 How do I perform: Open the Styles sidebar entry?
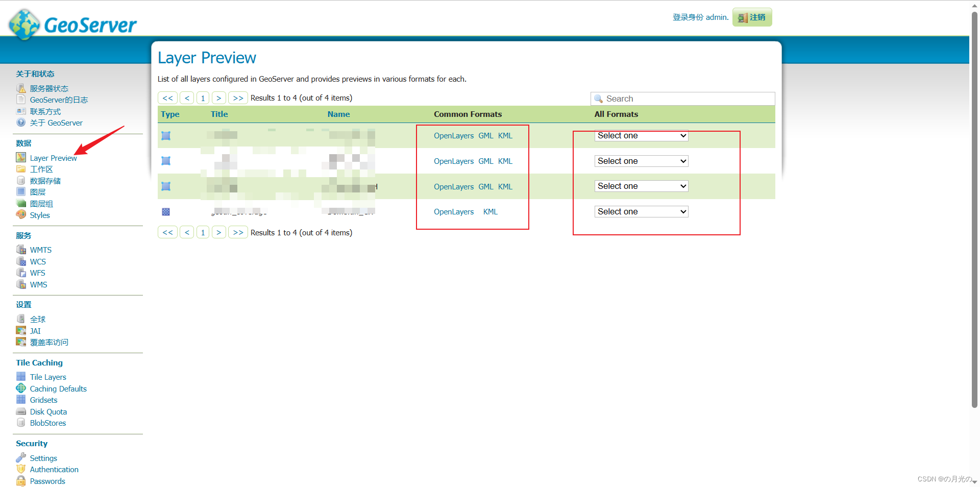tap(40, 215)
